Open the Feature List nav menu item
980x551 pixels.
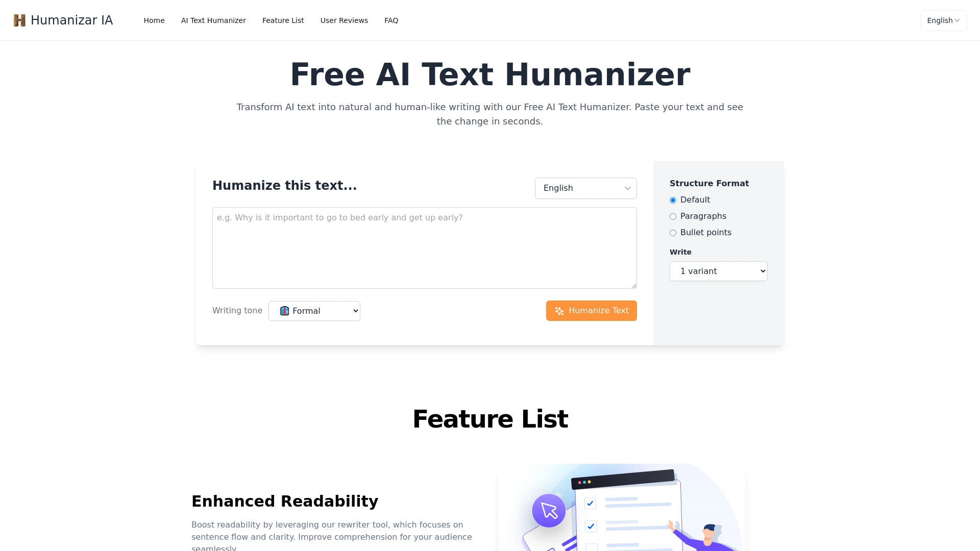283,20
